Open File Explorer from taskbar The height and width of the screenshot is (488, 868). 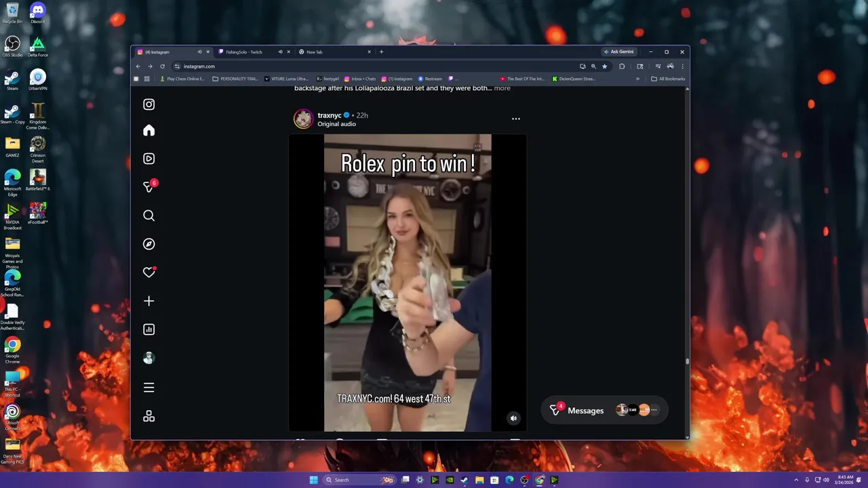tap(479, 480)
